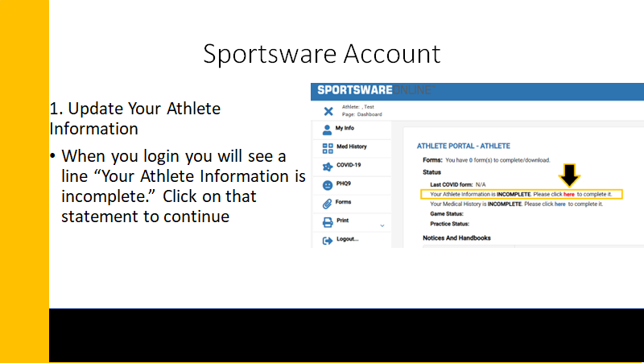Click the Logout arrow icon
The image size is (644, 363).
tap(328, 241)
